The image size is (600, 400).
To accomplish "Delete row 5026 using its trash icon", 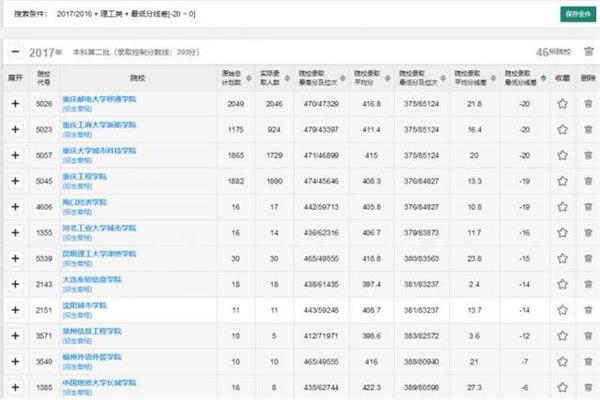I will click(588, 104).
